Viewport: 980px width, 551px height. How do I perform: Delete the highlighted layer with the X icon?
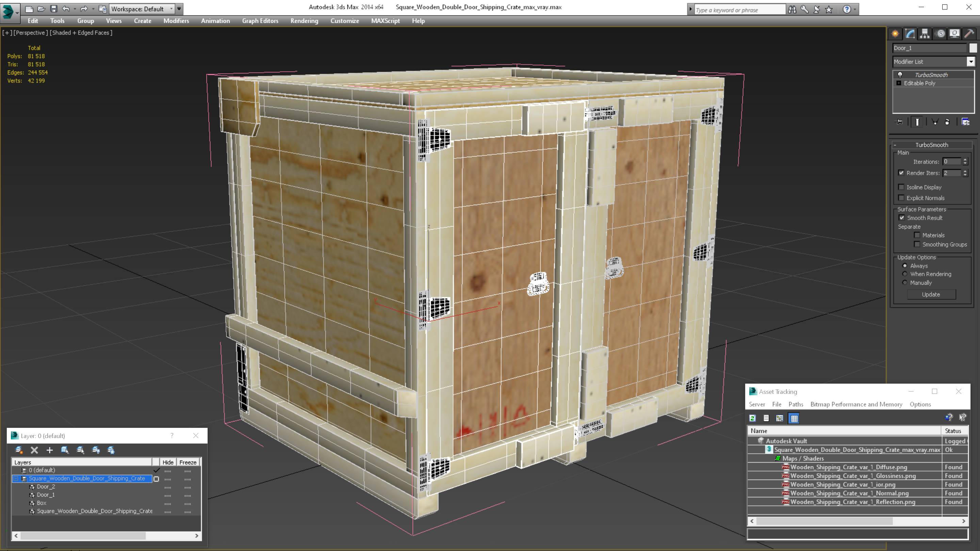[34, 450]
